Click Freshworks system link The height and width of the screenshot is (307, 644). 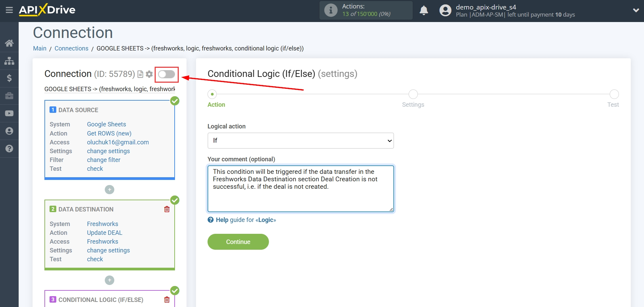102,224
